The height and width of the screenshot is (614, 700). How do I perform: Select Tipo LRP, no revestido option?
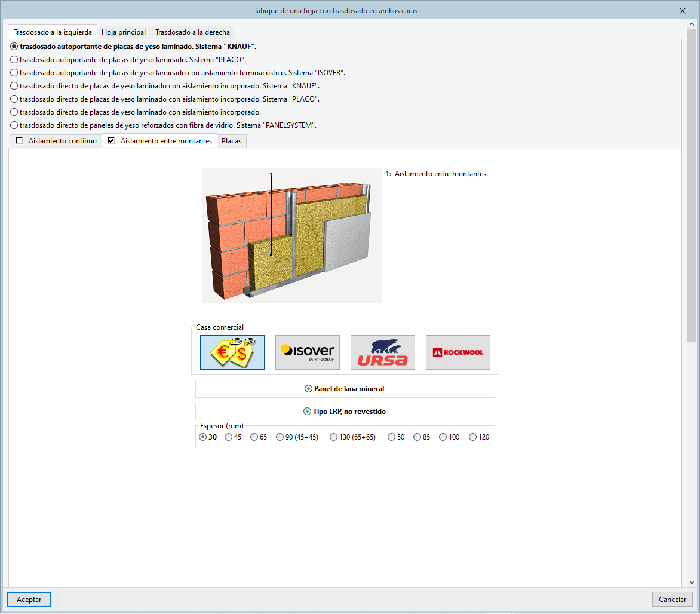click(345, 412)
